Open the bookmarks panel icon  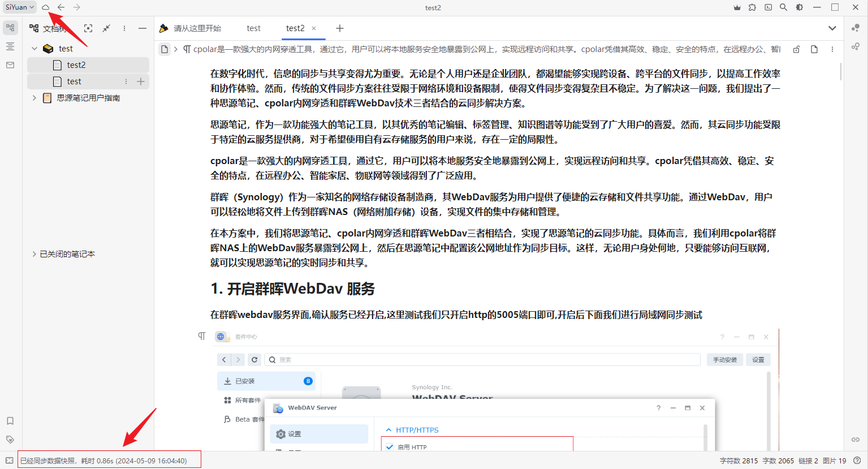(10, 421)
